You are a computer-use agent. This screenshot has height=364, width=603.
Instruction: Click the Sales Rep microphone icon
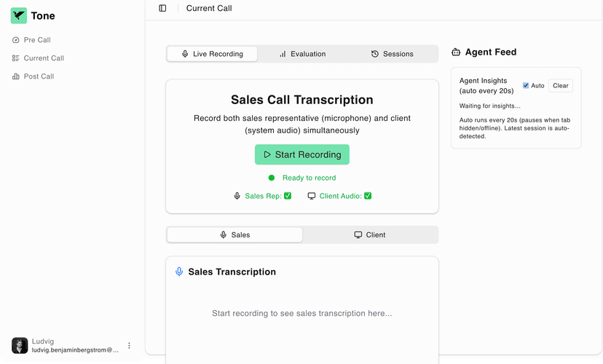[237, 196]
